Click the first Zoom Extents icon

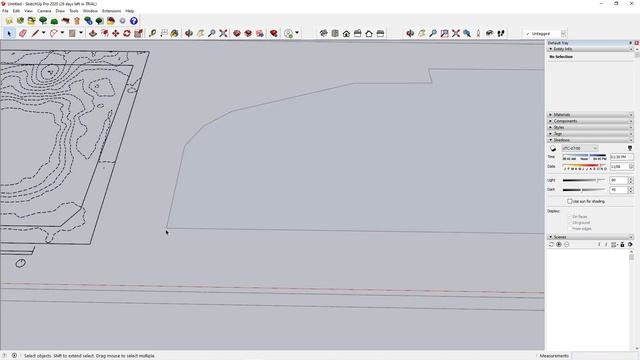point(223,33)
